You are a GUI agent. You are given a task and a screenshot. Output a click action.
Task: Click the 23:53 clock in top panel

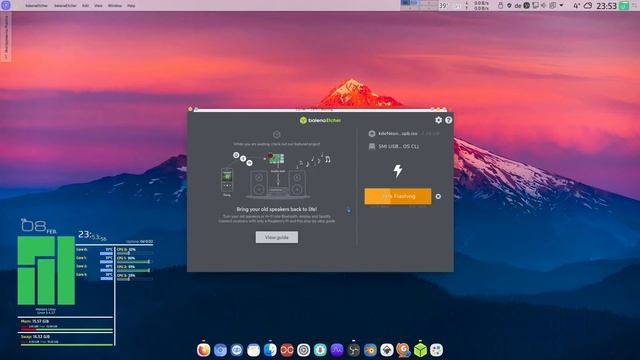tap(606, 6)
